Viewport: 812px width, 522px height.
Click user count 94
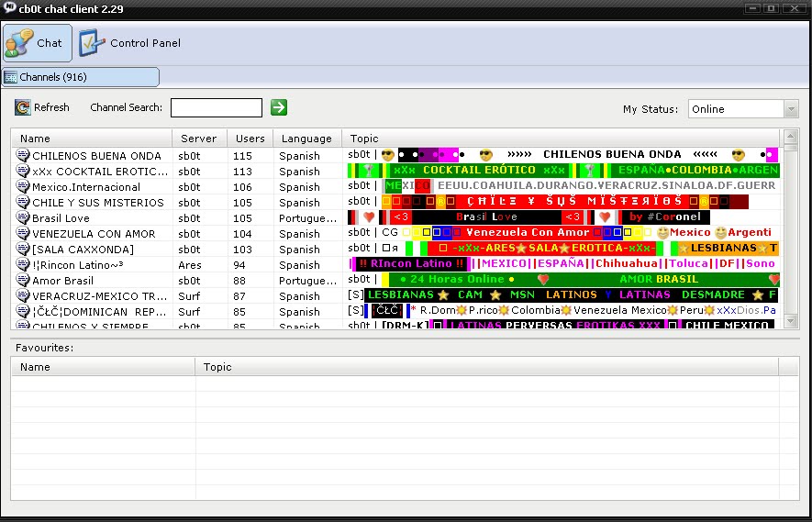coord(239,264)
